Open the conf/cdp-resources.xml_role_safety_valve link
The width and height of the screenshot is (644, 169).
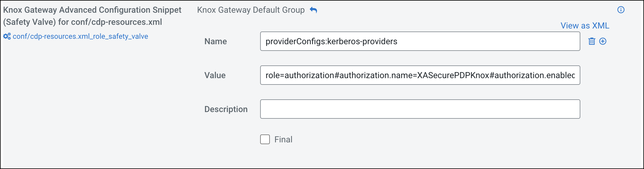(x=80, y=36)
